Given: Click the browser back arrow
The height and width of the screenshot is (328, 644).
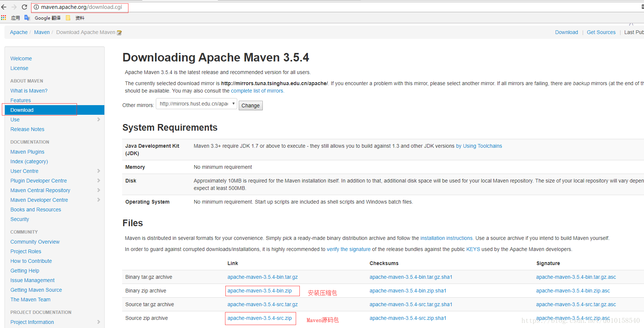Looking at the screenshot, I should [4, 7].
